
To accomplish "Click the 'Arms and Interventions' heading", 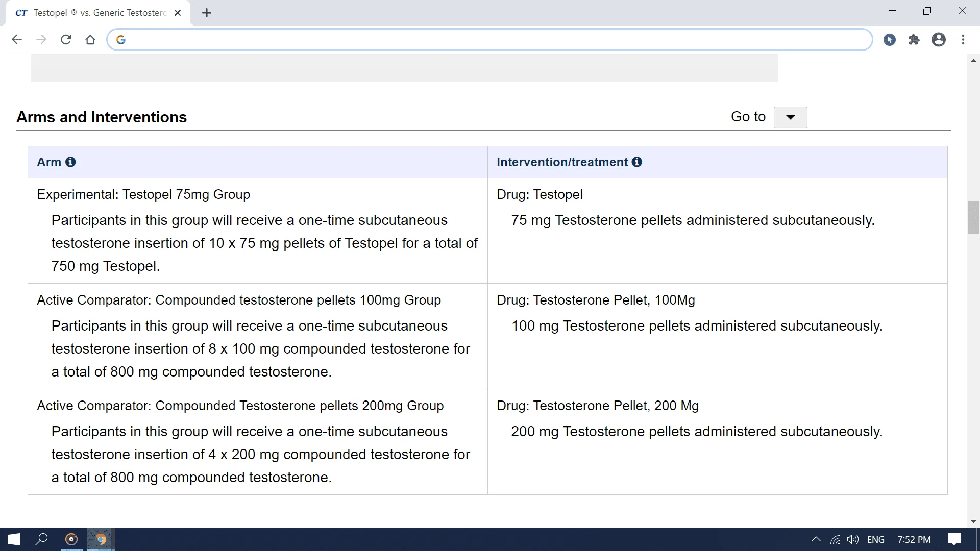I will 102,117.
